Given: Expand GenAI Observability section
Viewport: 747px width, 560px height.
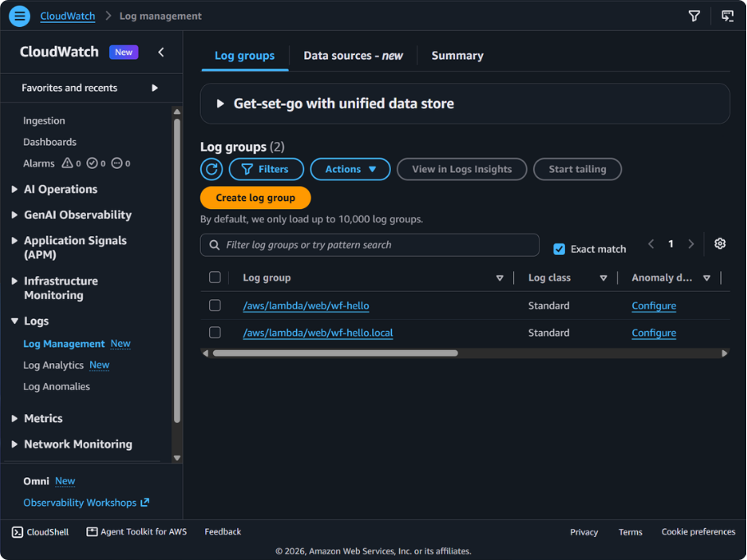Looking at the screenshot, I should [14, 215].
